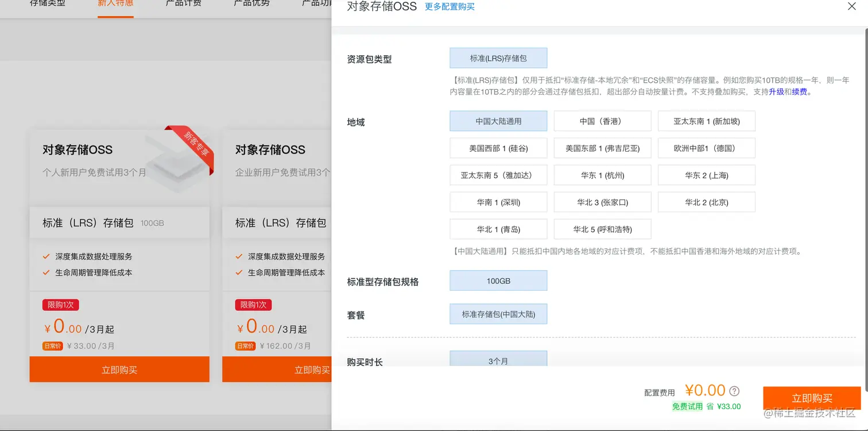Select the 100GB storage package size
Screen dimensions: 868x431
[x=498, y=281]
